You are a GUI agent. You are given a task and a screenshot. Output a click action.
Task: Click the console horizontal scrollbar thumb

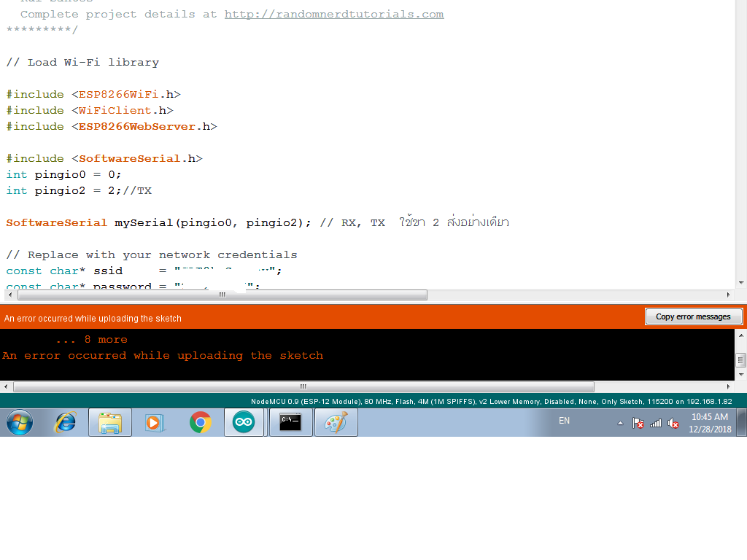[303, 386]
